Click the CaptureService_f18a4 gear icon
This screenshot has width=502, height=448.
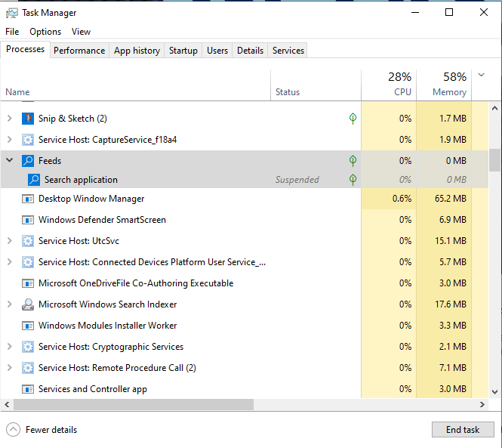[28, 140]
